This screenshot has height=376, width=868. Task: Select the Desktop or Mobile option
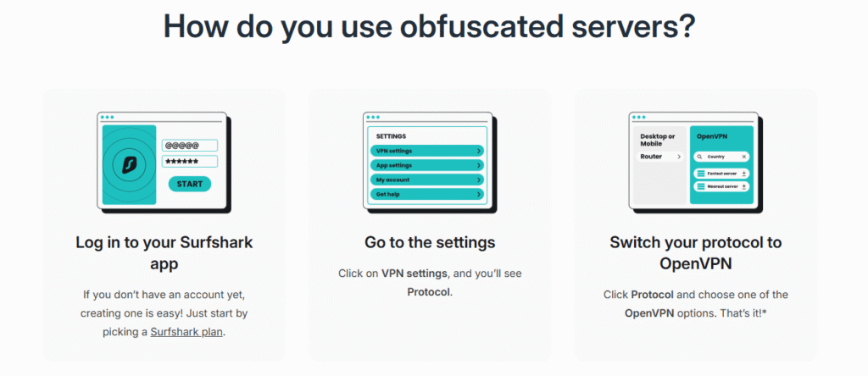click(659, 140)
